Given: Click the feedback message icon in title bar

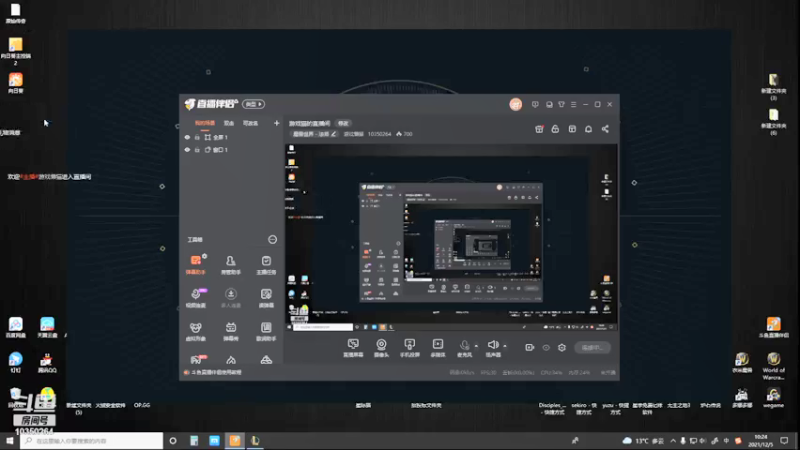Looking at the screenshot, I should (535, 105).
